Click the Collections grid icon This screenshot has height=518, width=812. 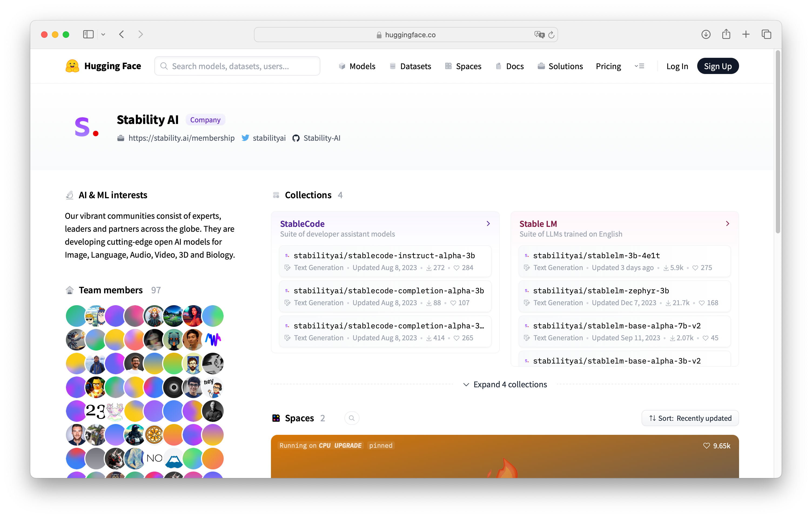pyautogui.click(x=276, y=195)
